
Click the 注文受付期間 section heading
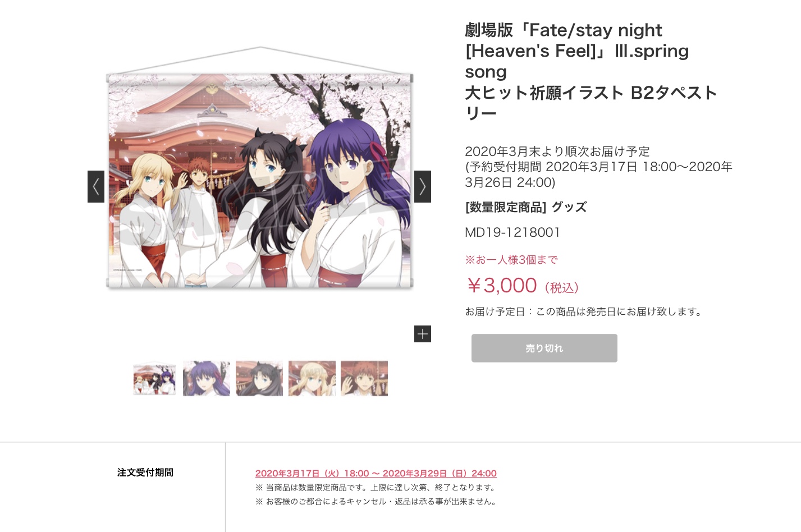click(x=145, y=473)
